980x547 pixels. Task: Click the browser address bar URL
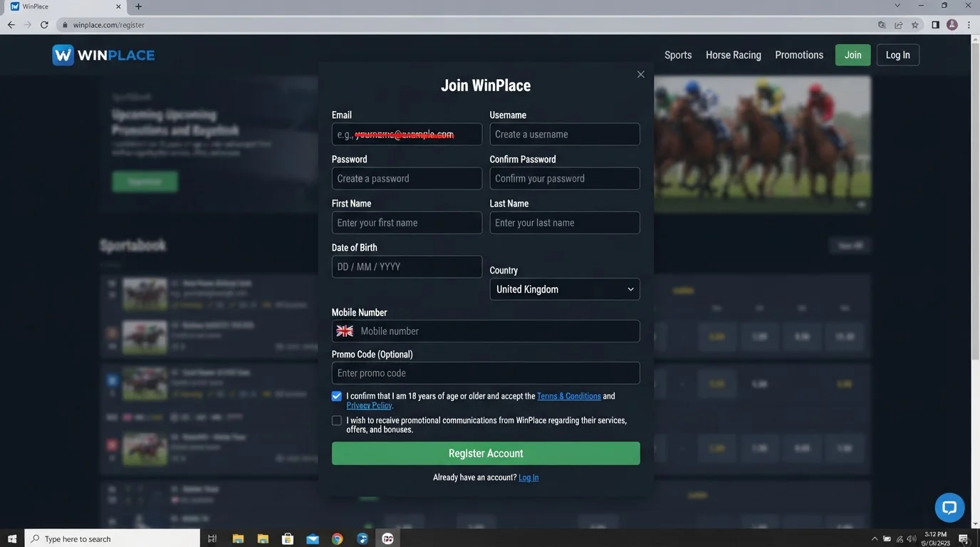[x=109, y=25]
